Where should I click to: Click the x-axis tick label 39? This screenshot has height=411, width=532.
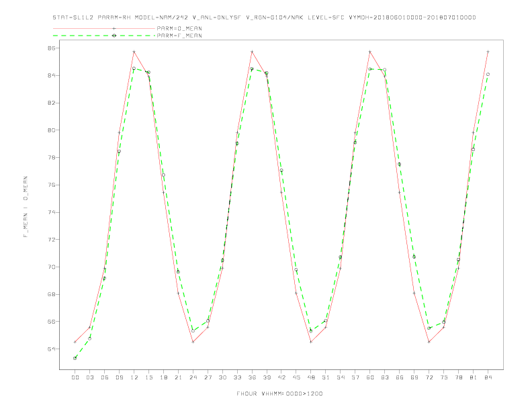coord(267,377)
